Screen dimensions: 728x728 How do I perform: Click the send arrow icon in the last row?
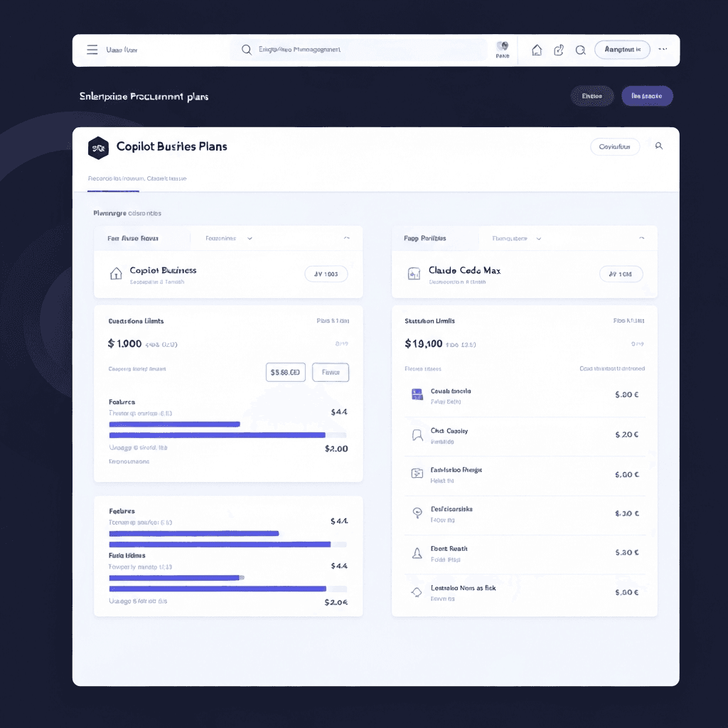point(416,591)
